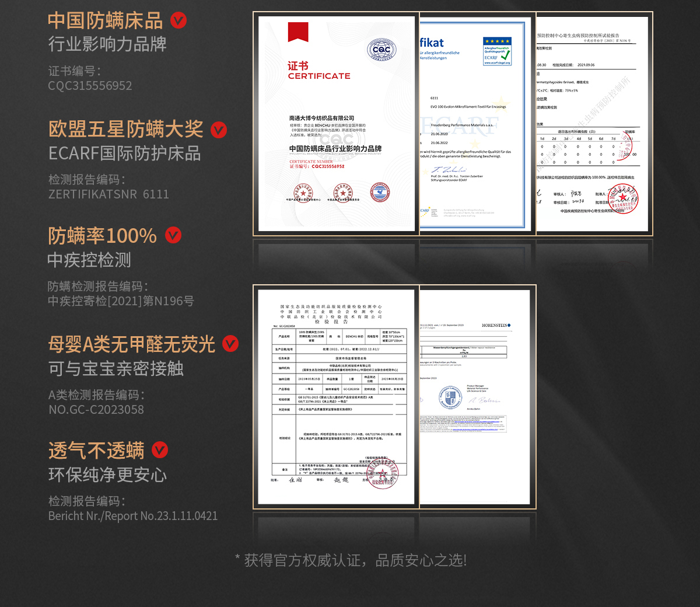This screenshot has height=607, width=700.
Task: Click the red bookmark ribbon on CQC certificate
Action: click(298, 32)
